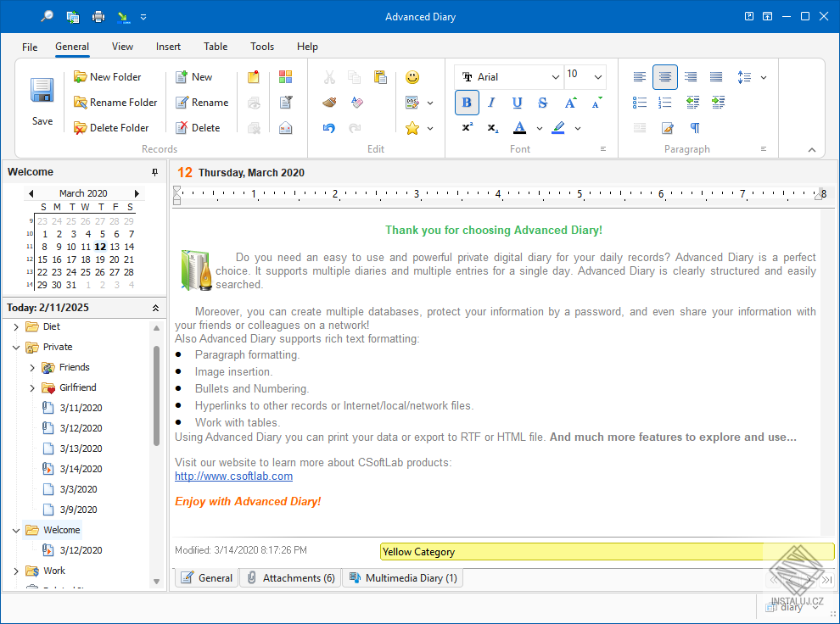Click the Undo arrow icon
This screenshot has width=840, height=624.
pyautogui.click(x=329, y=128)
